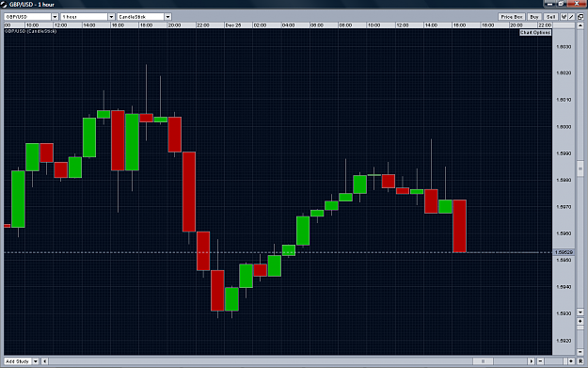Click the Buy button

(534, 17)
